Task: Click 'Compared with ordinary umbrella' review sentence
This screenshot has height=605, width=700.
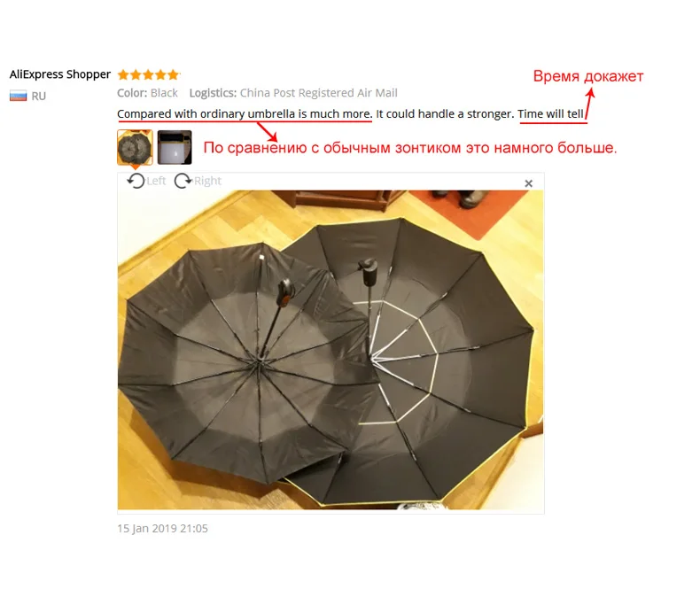Action: pyautogui.click(x=245, y=113)
